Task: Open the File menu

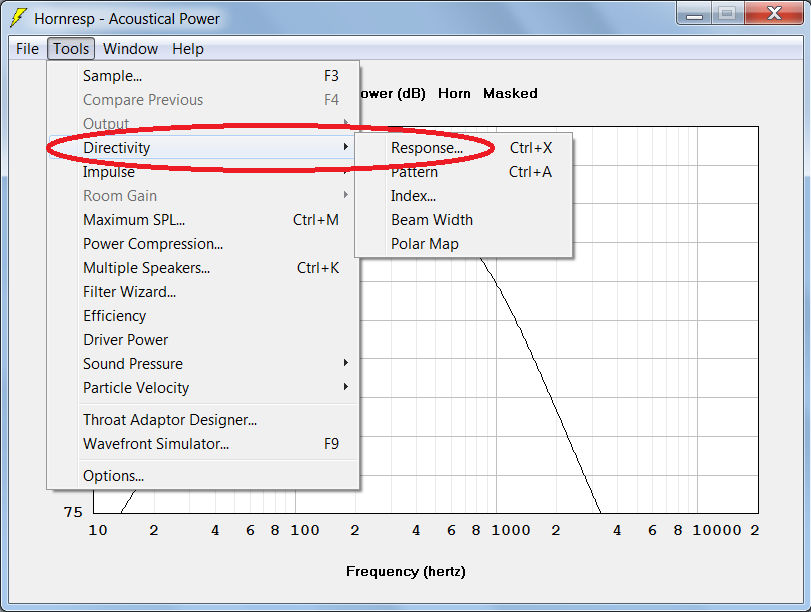Action: (x=27, y=49)
